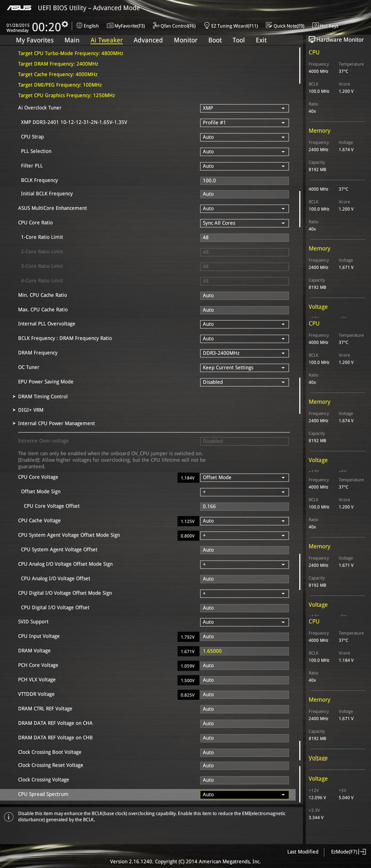Viewport: 371px width, 868px height.
Task: Open BCLK Frequency : DRAM Frequency Ratio dropdown
Action: coord(245,339)
